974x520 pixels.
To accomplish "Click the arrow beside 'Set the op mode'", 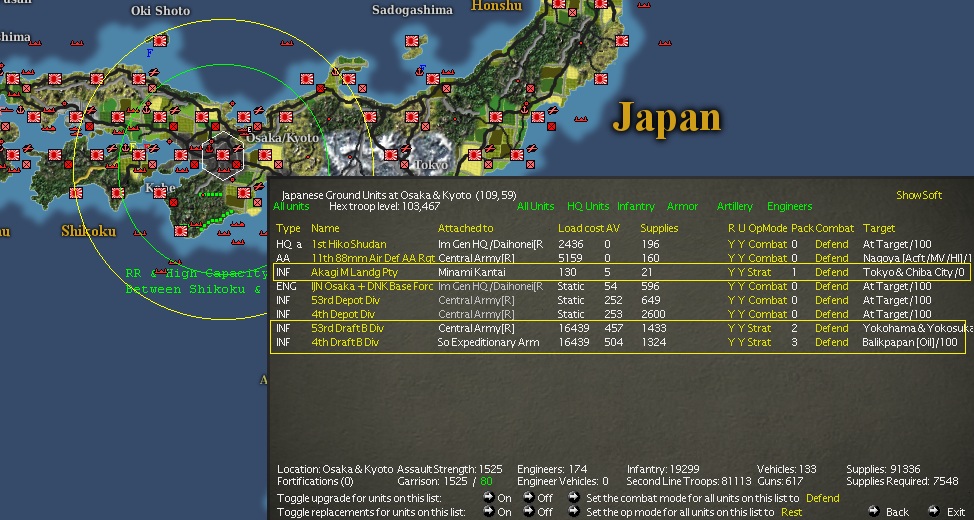I will (x=574, y=512).
